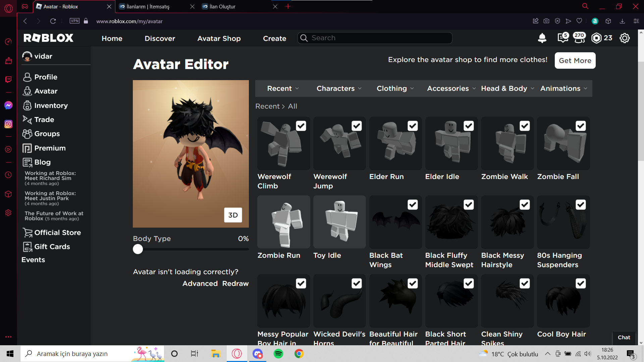
Task: Uncheck the Black Bat Wings checkbox
Action: tap(413, 205)
